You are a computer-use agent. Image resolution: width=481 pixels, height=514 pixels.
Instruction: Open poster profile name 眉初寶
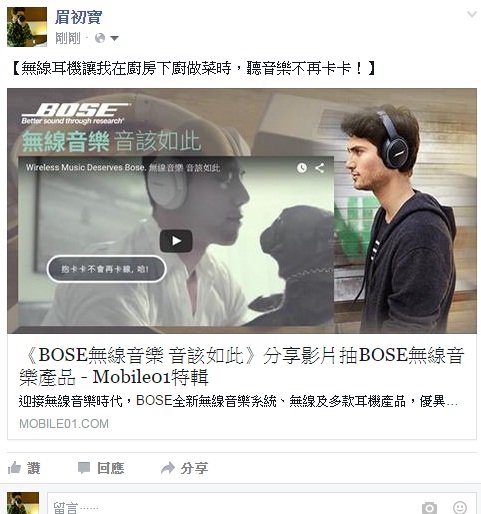(x=78, y=17)
